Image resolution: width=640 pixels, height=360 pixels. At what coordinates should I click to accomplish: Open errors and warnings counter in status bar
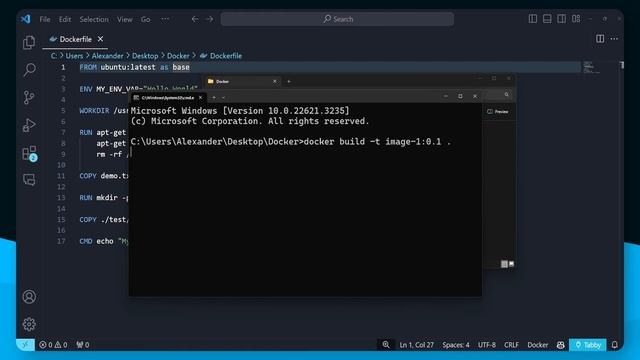coord(53,345)
